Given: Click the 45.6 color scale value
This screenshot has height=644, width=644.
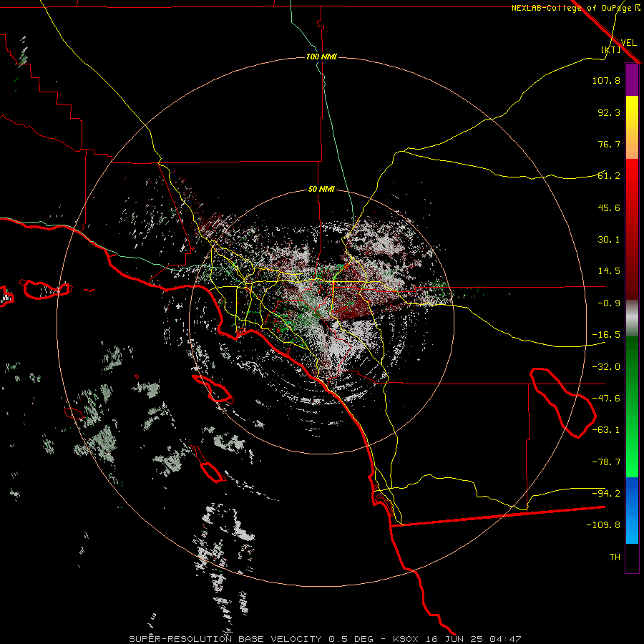Looking at the screenshot, I should click(609, 208).
